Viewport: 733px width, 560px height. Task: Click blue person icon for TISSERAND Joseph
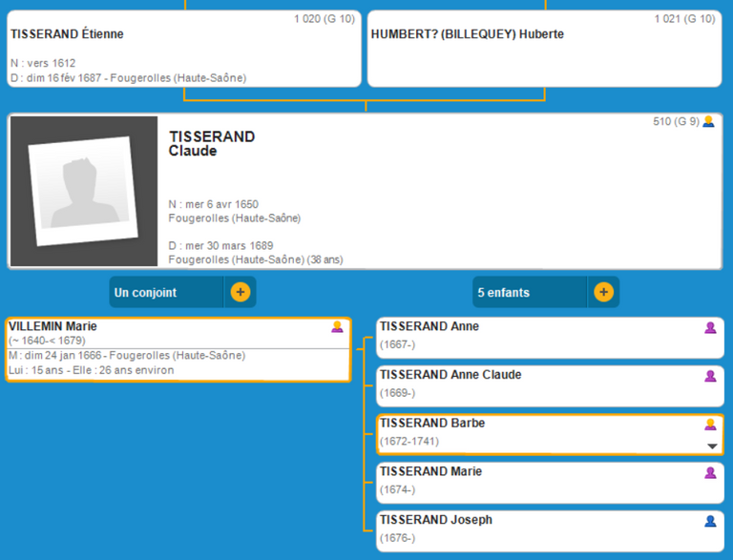click(710, 521)
